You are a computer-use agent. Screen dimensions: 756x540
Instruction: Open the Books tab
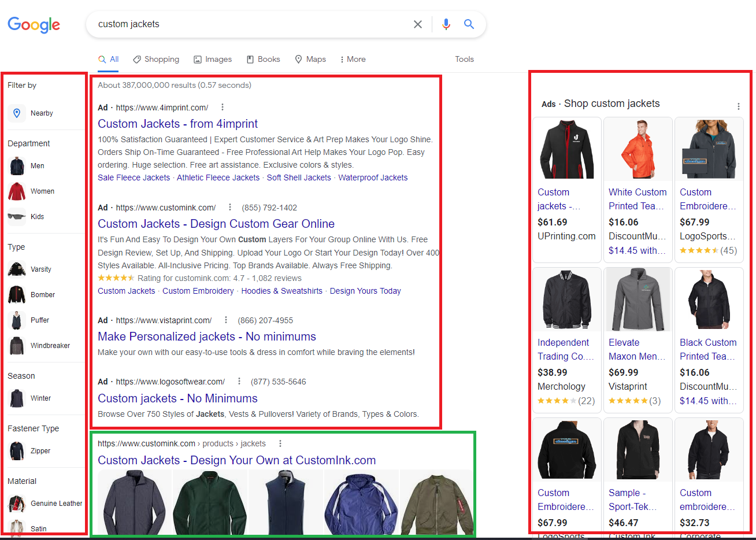click(263, 59)
